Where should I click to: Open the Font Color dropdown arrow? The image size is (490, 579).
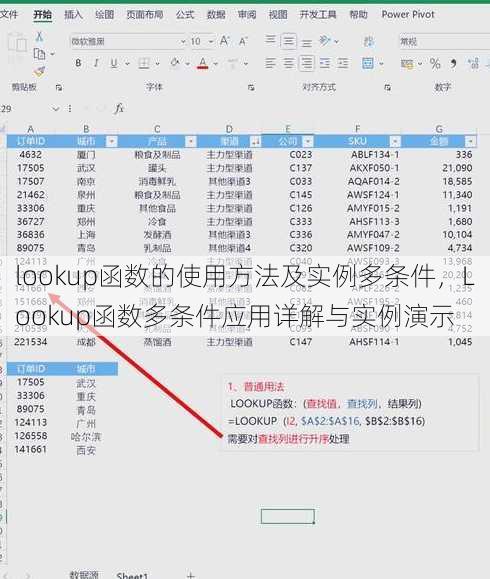(216, 64)
